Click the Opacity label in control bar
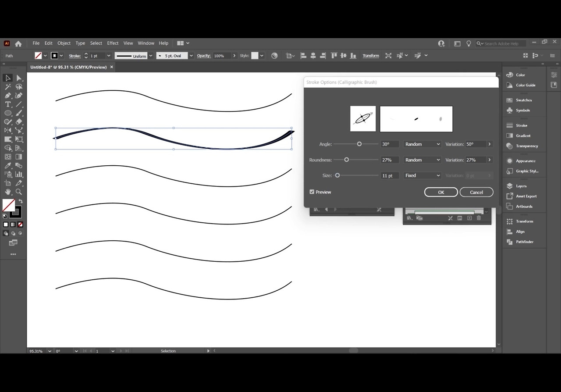Screen dimensions: 561x392 click(x=204, y=56)
